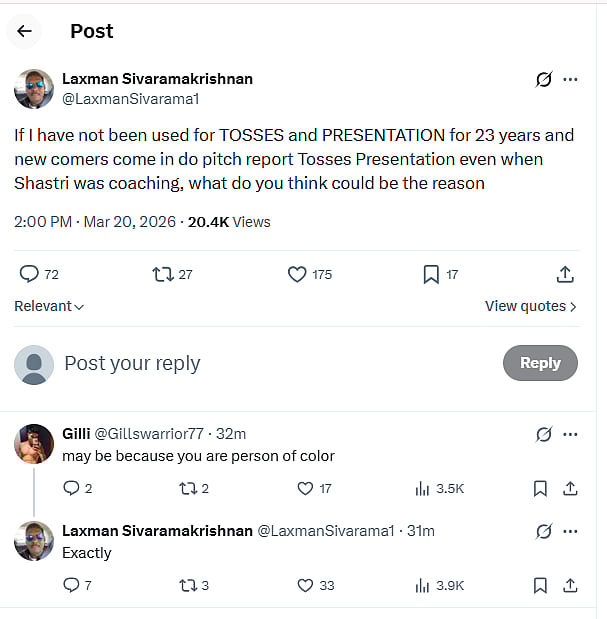
Task: Open more options on "Exactly" reply
Action: coord(570,531)
